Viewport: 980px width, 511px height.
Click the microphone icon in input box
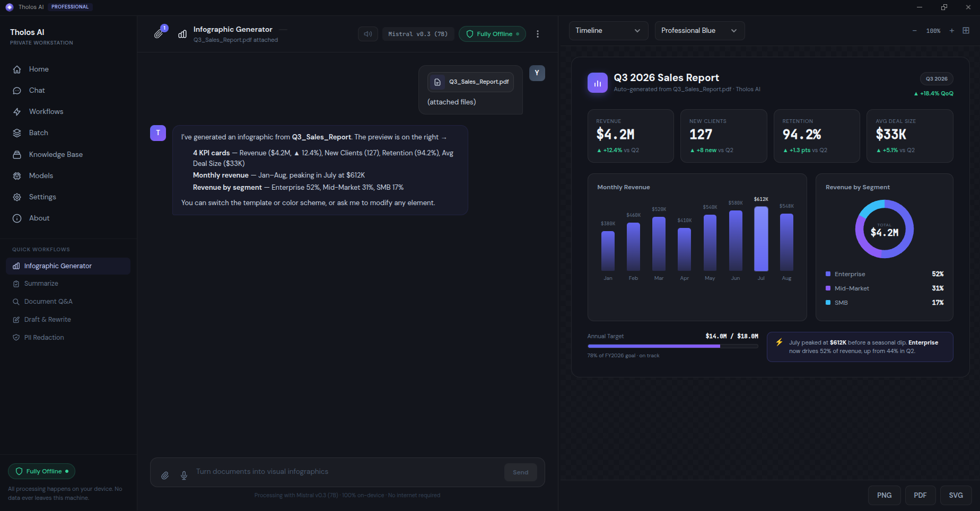184,475
